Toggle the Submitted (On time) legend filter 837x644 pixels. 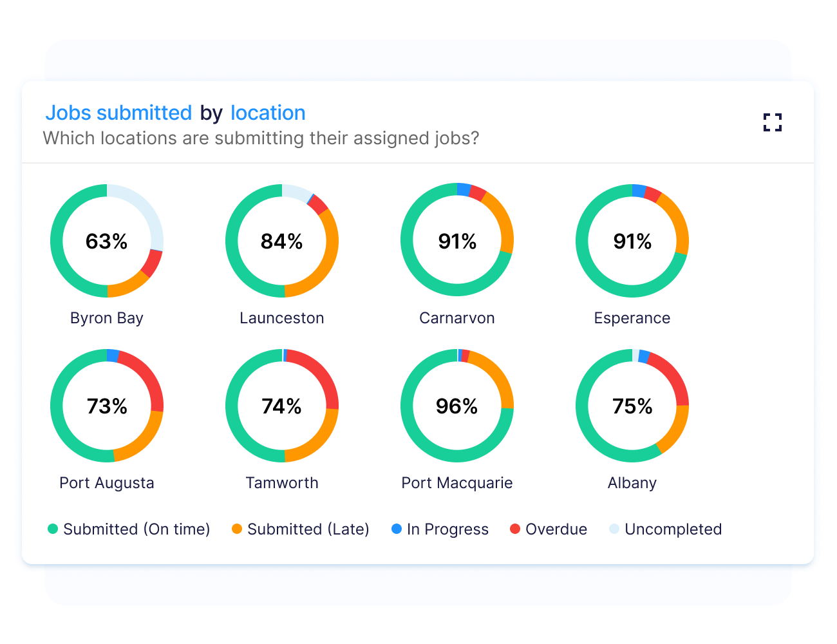click(x=136, y=529)
